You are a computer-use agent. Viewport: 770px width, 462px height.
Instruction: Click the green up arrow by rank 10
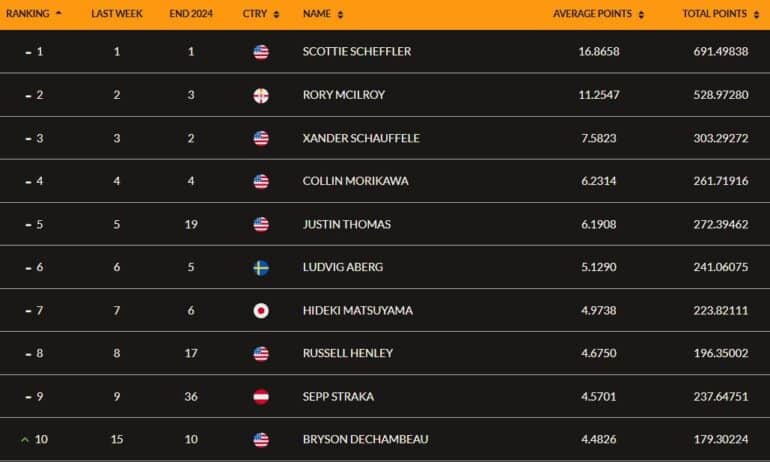coord(25,439)
